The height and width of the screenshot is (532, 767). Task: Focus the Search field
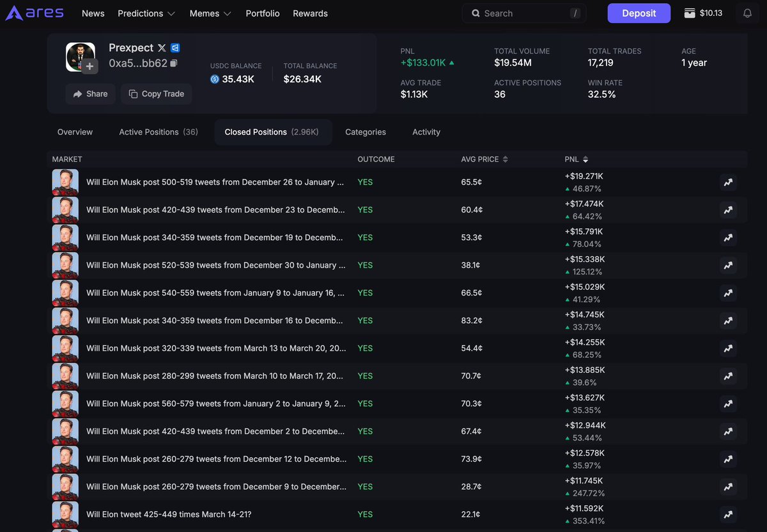click(524, 13)
